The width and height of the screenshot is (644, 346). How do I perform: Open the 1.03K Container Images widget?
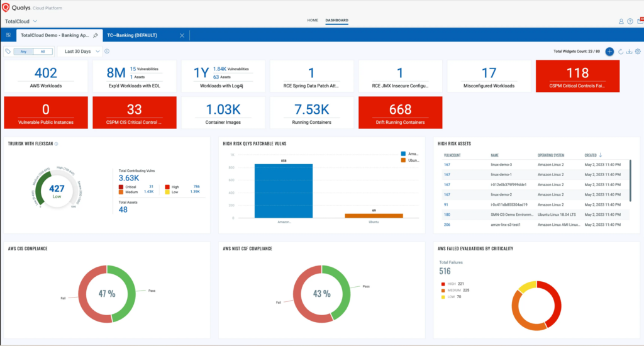[223, 113]
